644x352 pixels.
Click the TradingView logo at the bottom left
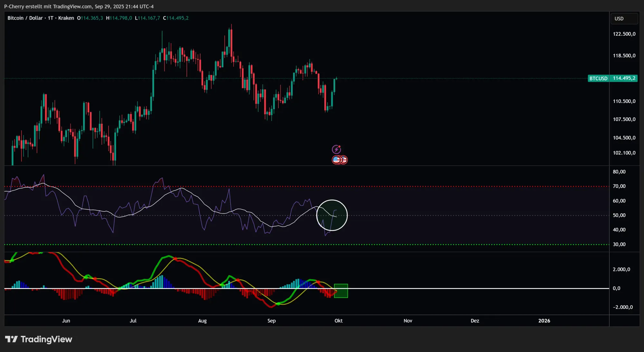pyautogui.click(x=39, y=339)
